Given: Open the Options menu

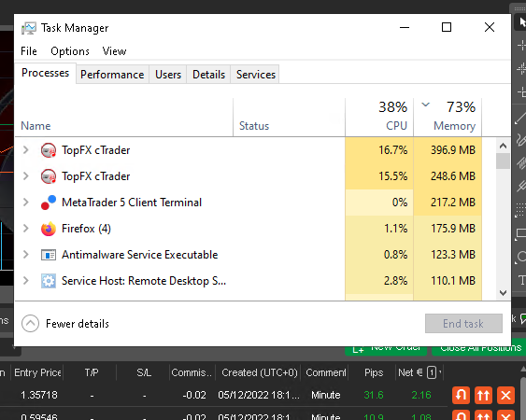Looking at the screenshot, I should pyautogui.click(x=70, y=51).
